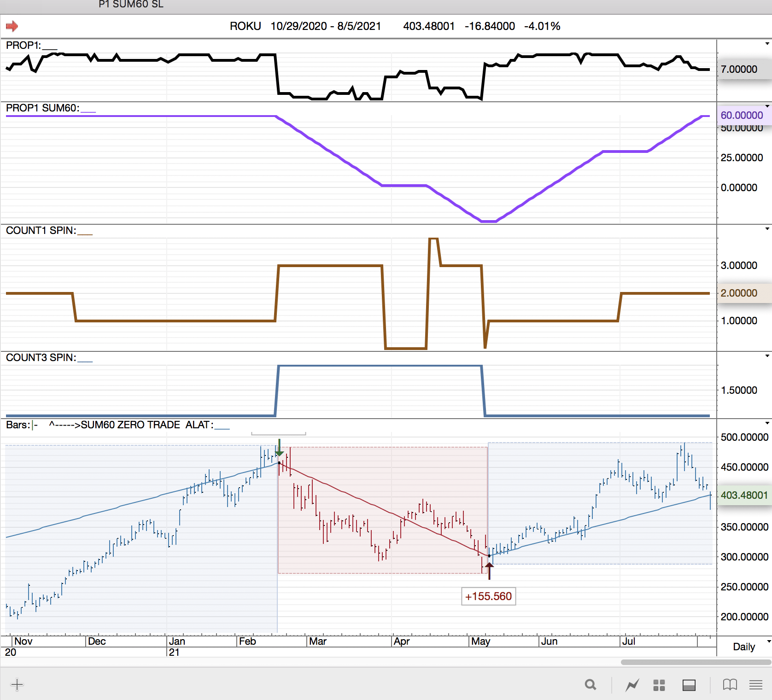Click the green 403.48001 price tag on the axis
Viewport: 772px width, 700px height.
point(744,495)
